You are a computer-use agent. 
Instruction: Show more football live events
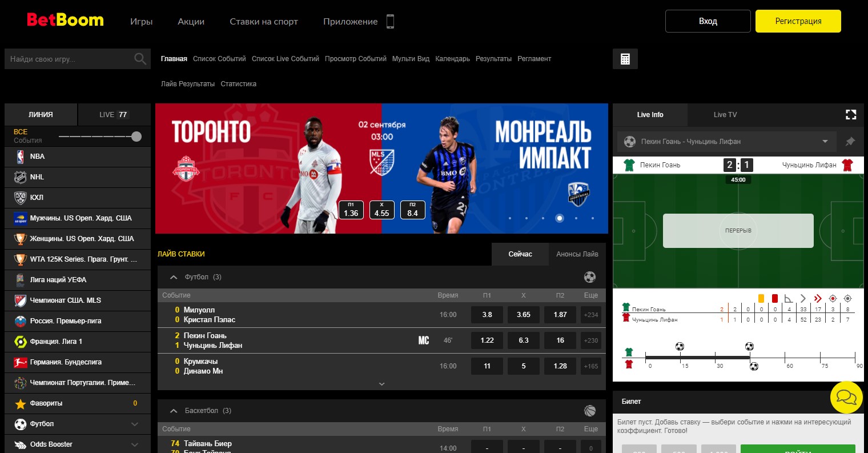coord(382,384)
